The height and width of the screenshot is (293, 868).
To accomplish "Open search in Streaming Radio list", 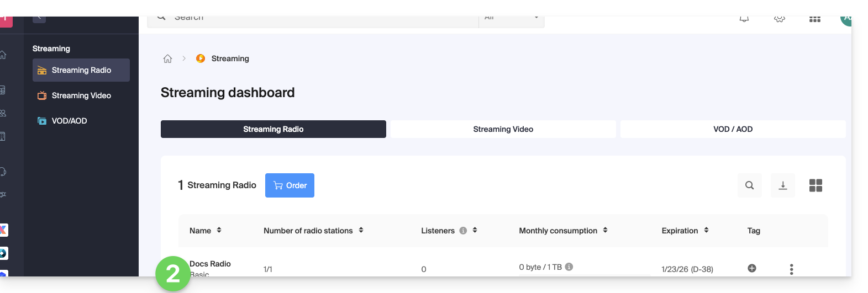I will 749,185.
